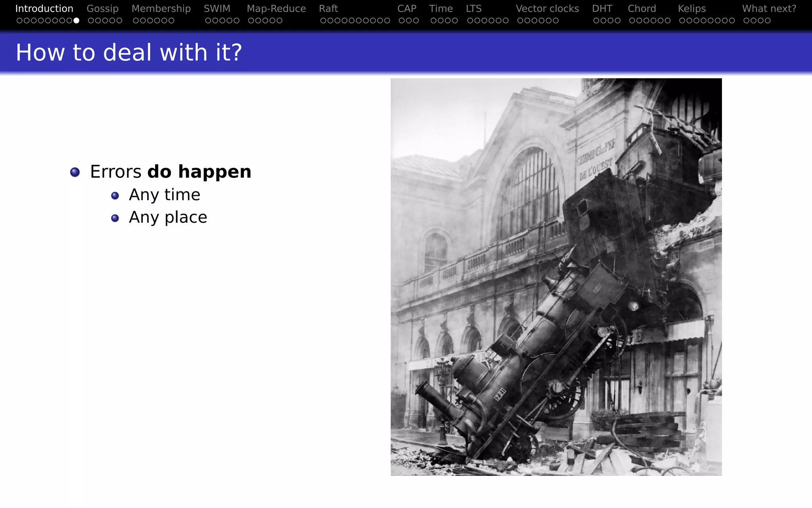Open the CAP section
The image size is (812, 508).
pos(406,8)
